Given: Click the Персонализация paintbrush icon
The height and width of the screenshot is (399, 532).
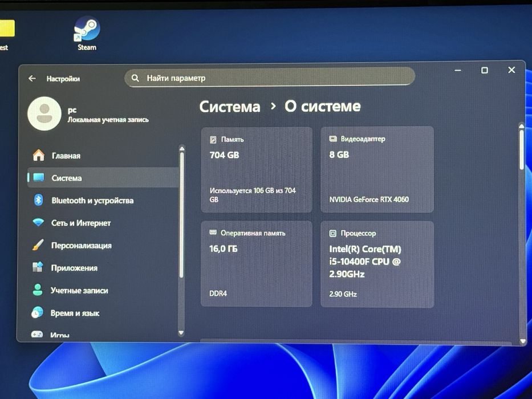Looking at the screenshot, I should [38, 245].
